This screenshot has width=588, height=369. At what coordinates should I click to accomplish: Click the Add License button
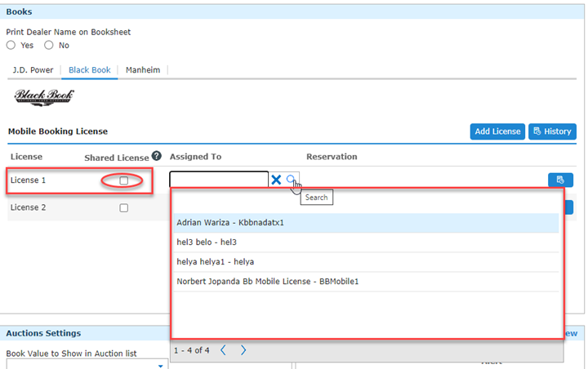497,131
